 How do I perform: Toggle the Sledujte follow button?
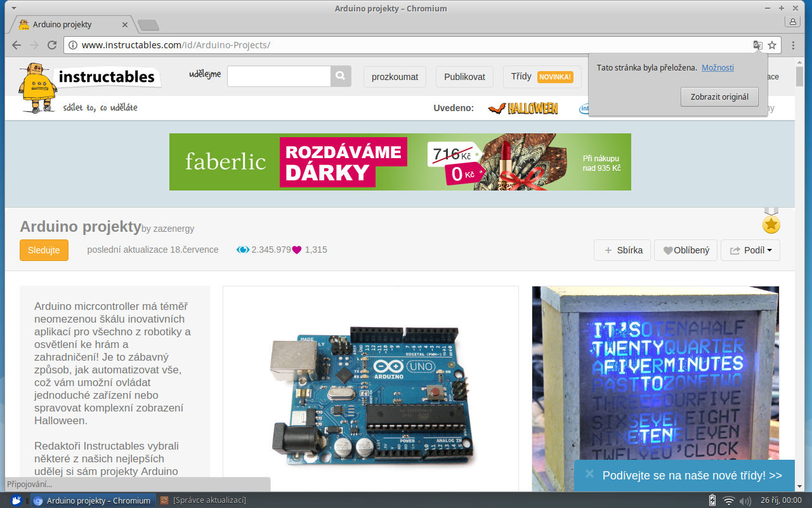pos(44,250)
